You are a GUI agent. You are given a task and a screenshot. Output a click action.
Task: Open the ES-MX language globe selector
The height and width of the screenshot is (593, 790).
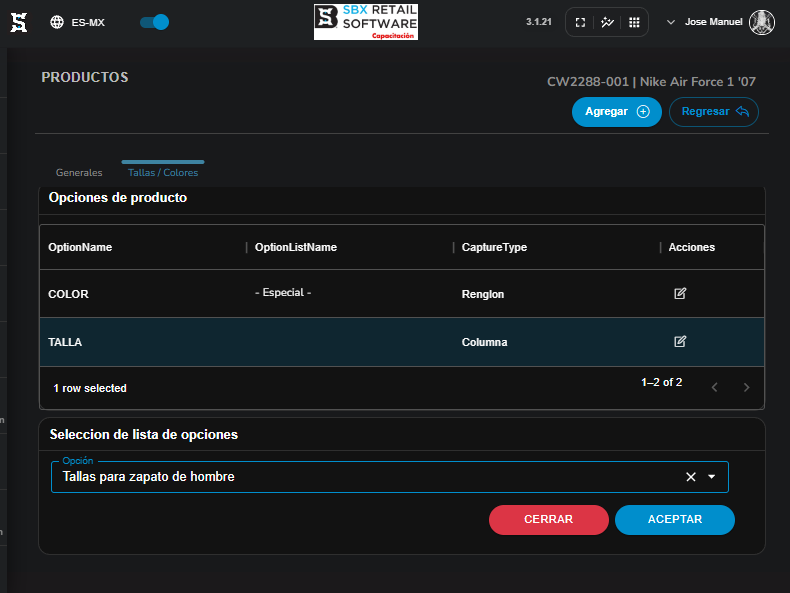click(x=77, y=22)
